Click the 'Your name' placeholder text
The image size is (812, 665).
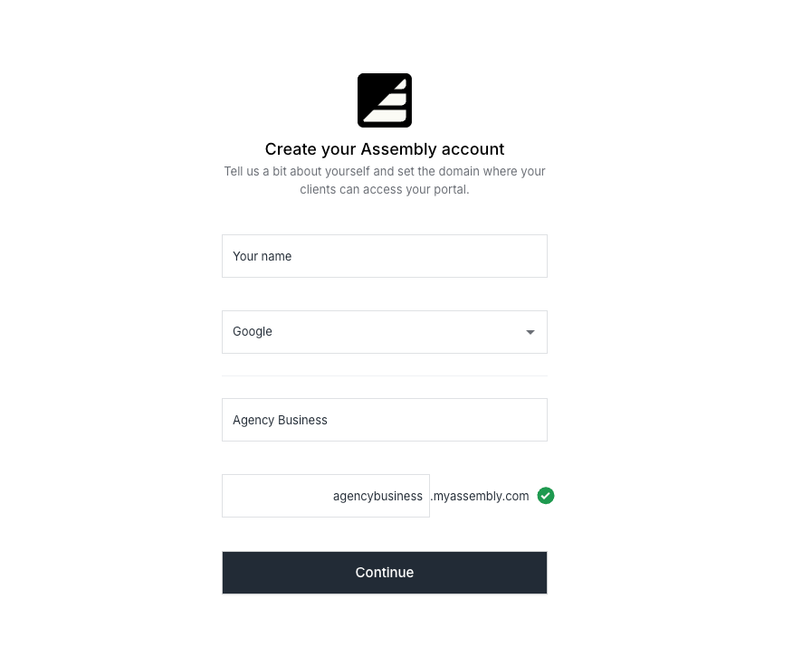[262, 256]
